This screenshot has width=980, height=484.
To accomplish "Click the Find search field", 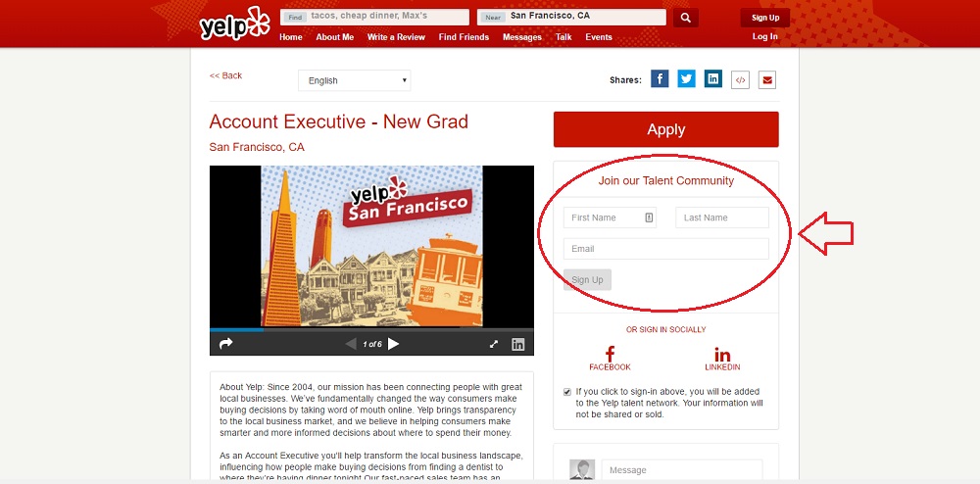I will click(x=375, y=17).
